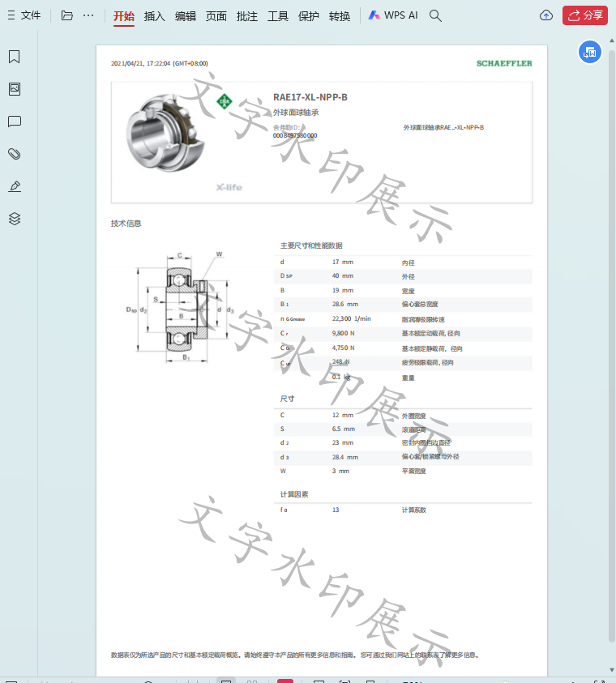Screen dimensions: 616x683
Task: Open the 文件 hamburger menu
Action: [x=24, y=15]
